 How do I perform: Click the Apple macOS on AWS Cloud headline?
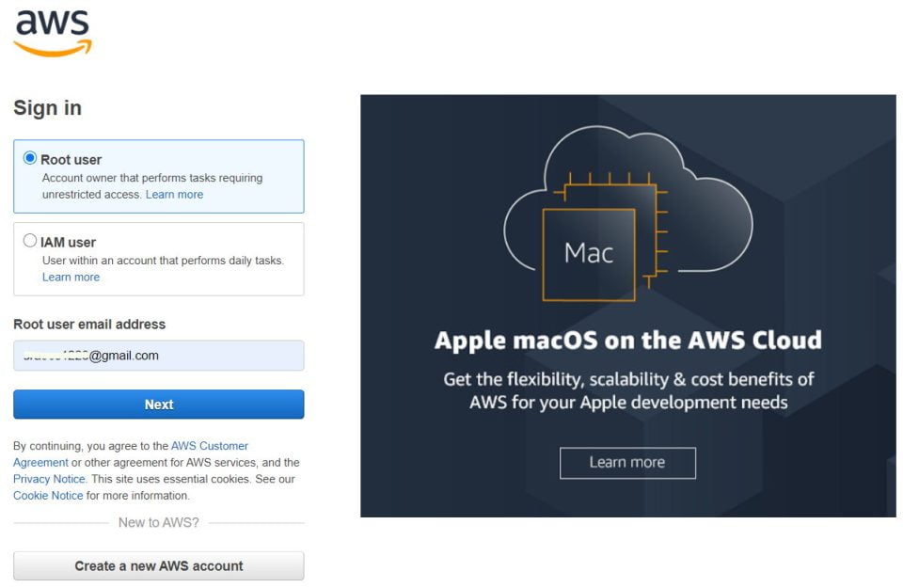click(627, 341)
